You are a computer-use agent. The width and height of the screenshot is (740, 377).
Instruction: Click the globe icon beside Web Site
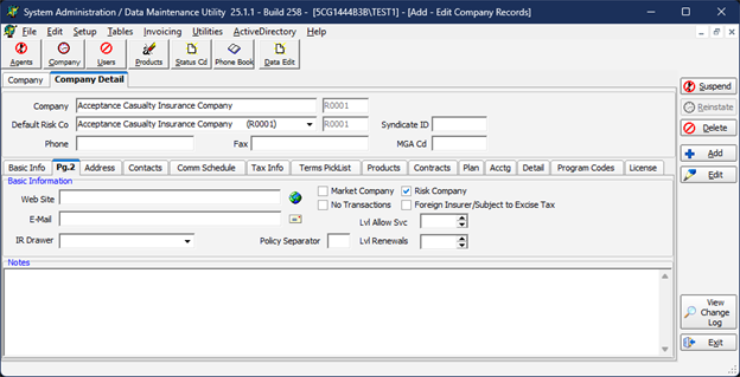pyautogui.click(x=295, y=198)
